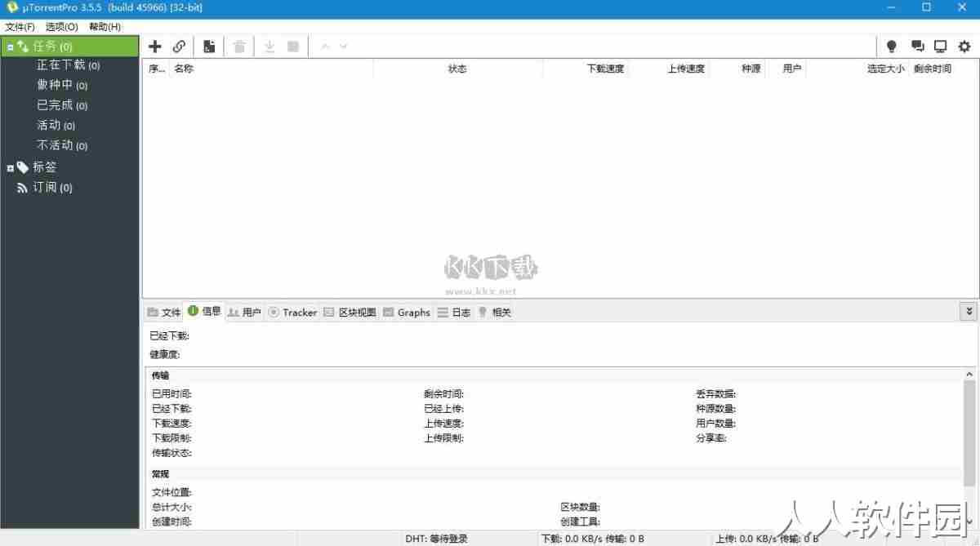This screenshot has width=980, height=546.
Task: Select 已完成 (0) in the sidebar
Action: (62, 105)
